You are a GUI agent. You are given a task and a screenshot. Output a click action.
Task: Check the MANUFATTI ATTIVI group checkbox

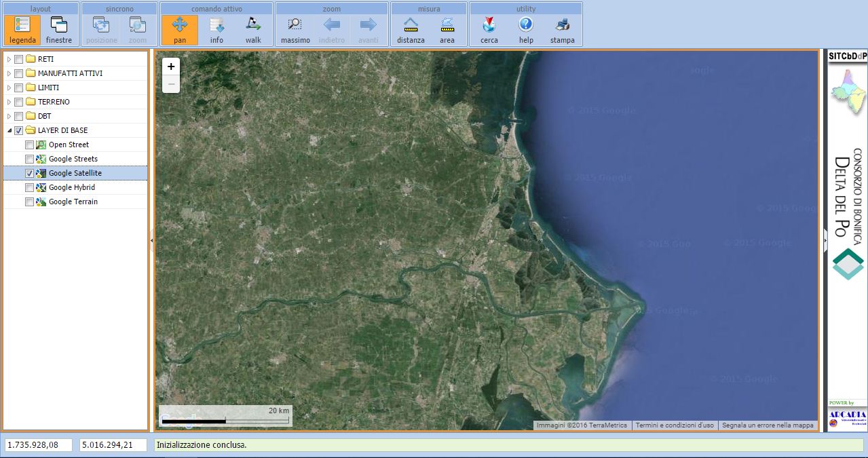pyautogui.click(x=18, y=73)
